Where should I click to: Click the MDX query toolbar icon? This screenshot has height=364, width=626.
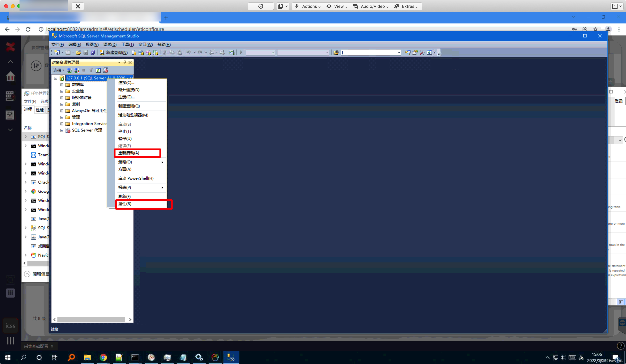[141, 52]
